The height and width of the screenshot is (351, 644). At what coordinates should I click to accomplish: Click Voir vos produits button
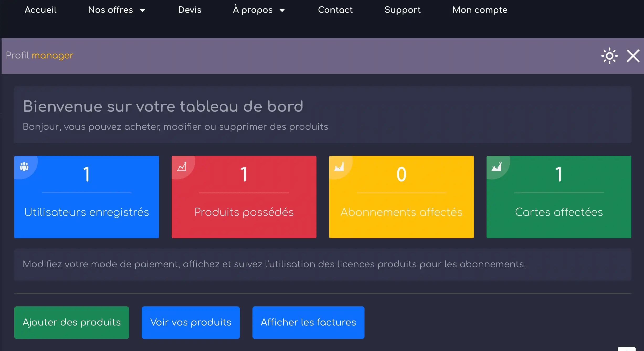191,322
